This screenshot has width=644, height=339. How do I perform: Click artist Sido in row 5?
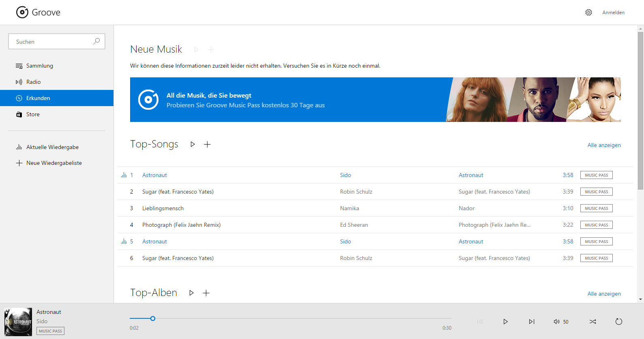tap(345, 241)
